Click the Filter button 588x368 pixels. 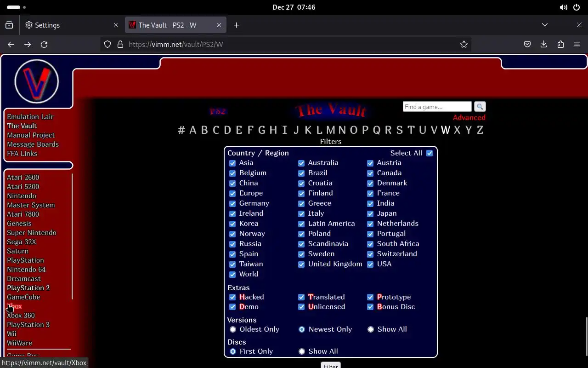(x=331, y=365)
